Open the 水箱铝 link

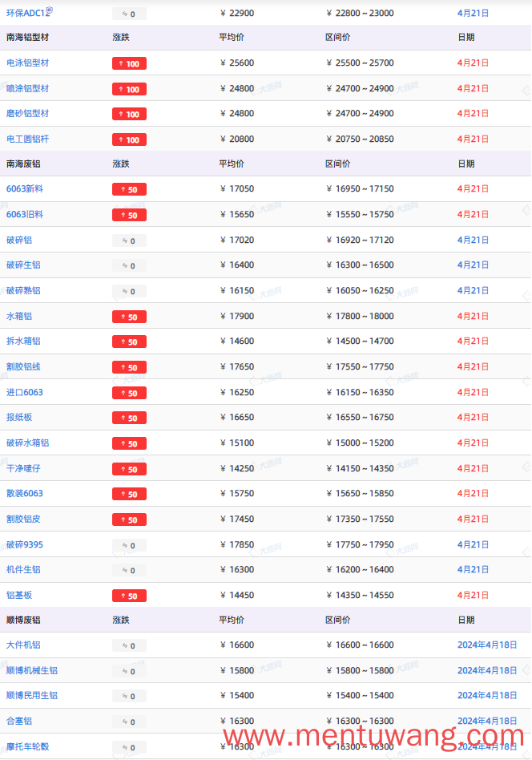19,316
